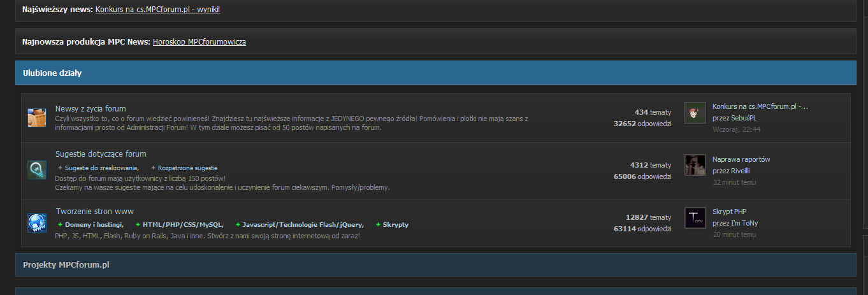The width and height of the screenshot is (868, 295).
Task: Click the 65006 odpowiedzi count
Action: (642, 176)
